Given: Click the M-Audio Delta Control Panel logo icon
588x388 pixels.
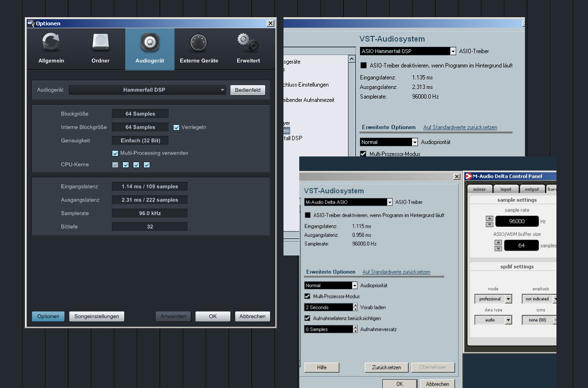Looking at the screenshot, I should point(468,176).
